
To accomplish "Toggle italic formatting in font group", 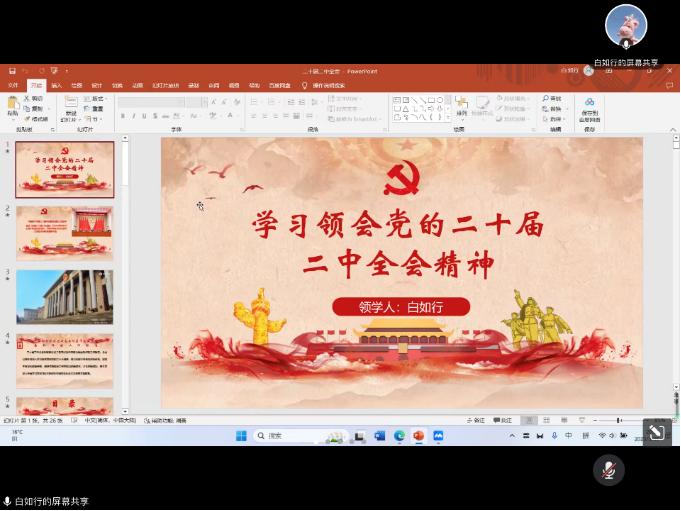I will tap(133, 116).
